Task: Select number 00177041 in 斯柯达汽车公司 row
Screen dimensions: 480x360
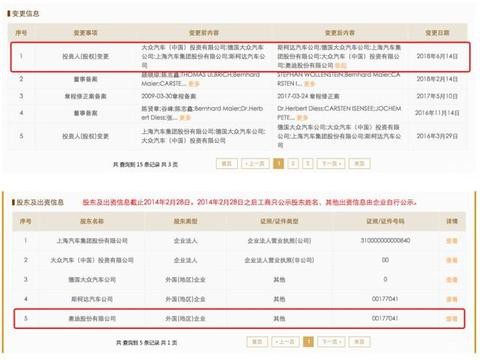Action: tap(385, 299)
